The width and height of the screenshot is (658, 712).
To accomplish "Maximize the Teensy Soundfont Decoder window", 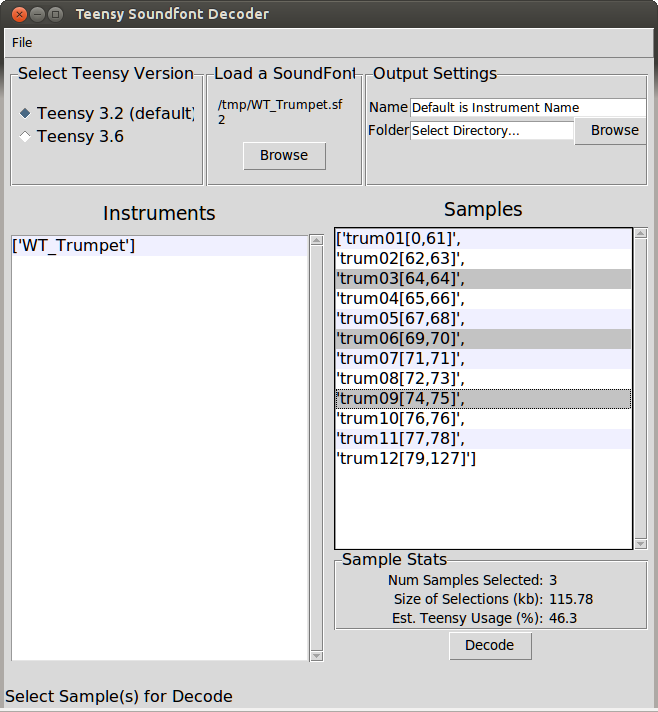I will point(55,15).
